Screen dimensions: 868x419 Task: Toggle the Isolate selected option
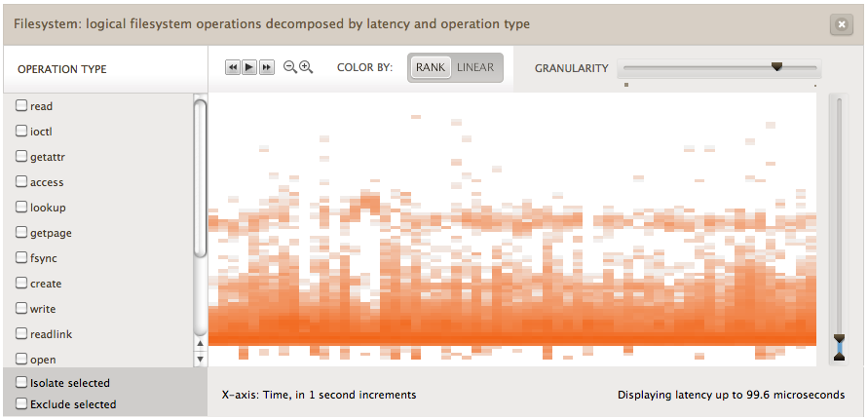click(x=21, y=382)
